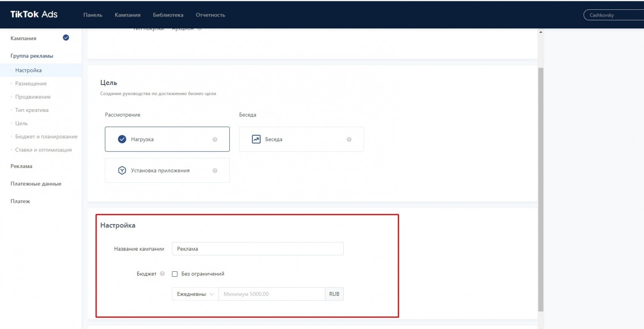Screen dimensions: 644x329
Task: Open help tooltip for Установка приложения
Action: tap(215, 171)
